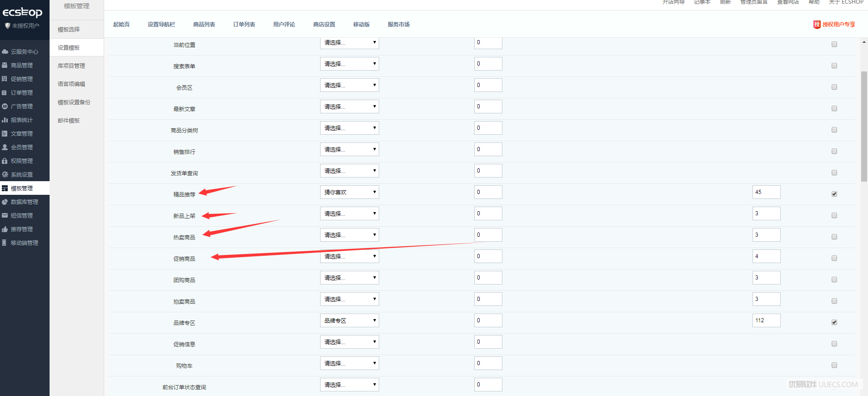Select 设置模板 in the submenu
This screenshot has height=396, width=868.
click(x=77, y=48)
